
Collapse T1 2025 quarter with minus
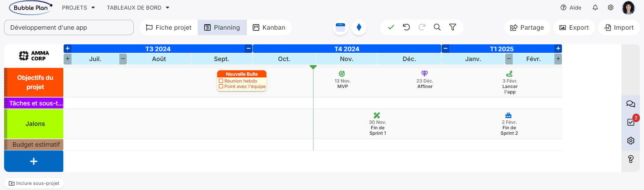click(x=445, y=48)
